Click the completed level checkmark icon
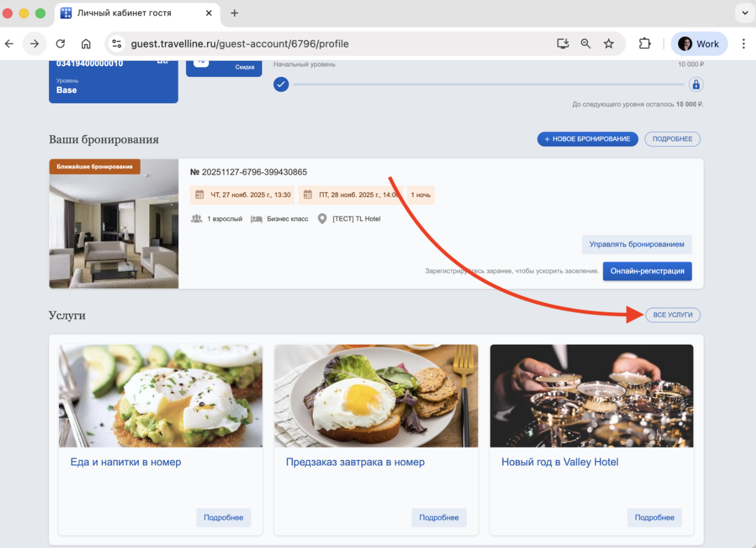The width and height of the screenshot is (756, 548). [x=281, y=85]
